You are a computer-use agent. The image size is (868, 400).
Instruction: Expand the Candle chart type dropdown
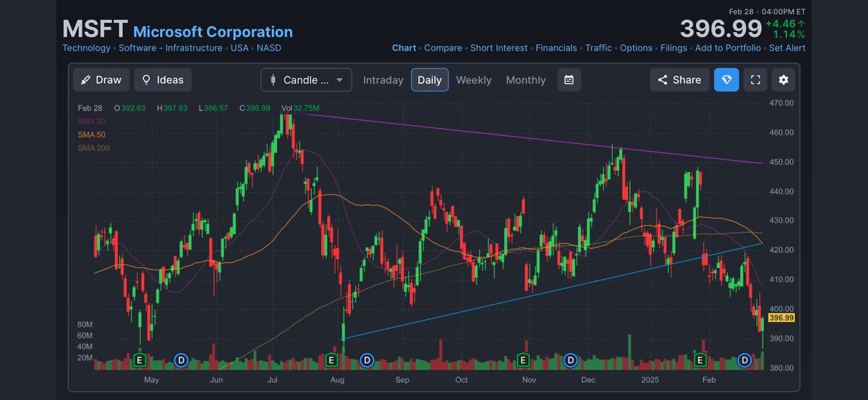coord(306,80)
